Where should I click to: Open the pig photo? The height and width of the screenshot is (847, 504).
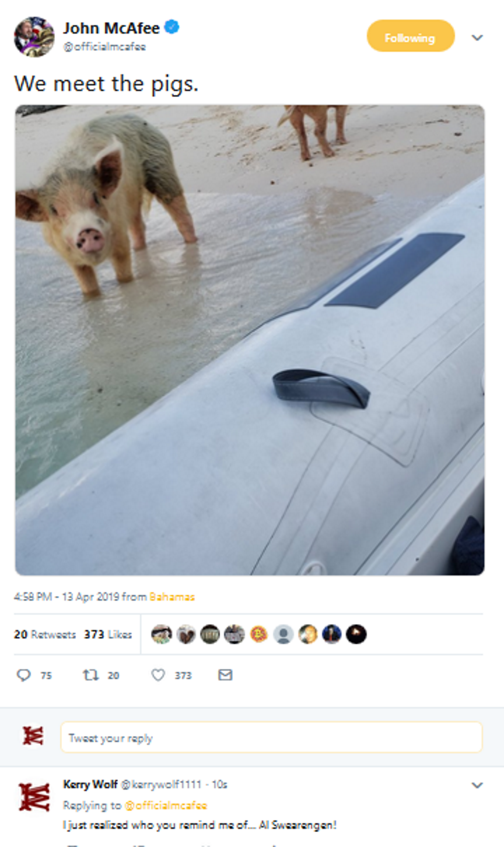click(x=250, y=340)
